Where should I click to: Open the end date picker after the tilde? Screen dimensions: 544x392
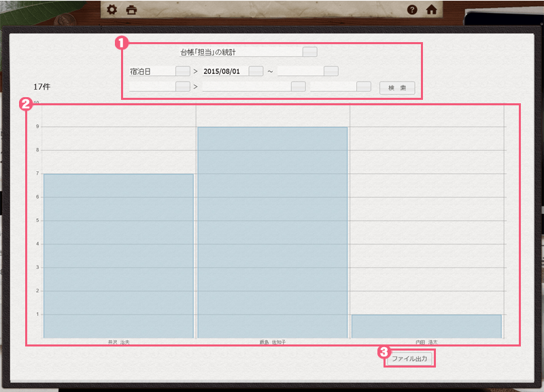click(x=330, y=71)
